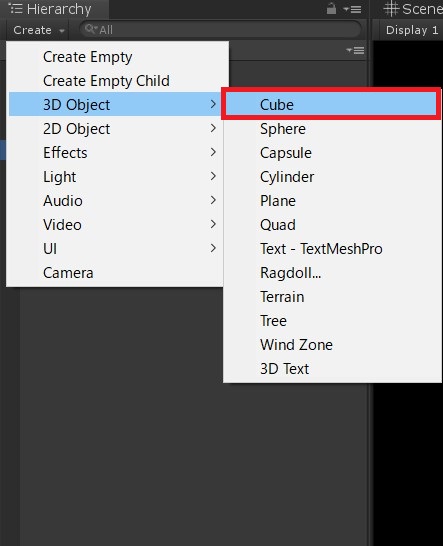Image resolution: width=443 pixels, height=546 pixels.
Task: Switch to the Scene tab
Action: (x=413, y=9)
